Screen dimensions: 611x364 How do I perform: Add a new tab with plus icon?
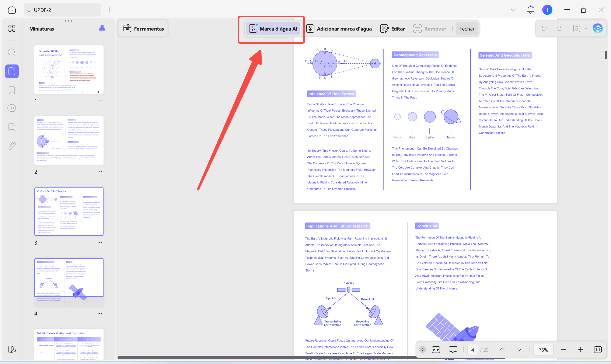pos(109,10)
